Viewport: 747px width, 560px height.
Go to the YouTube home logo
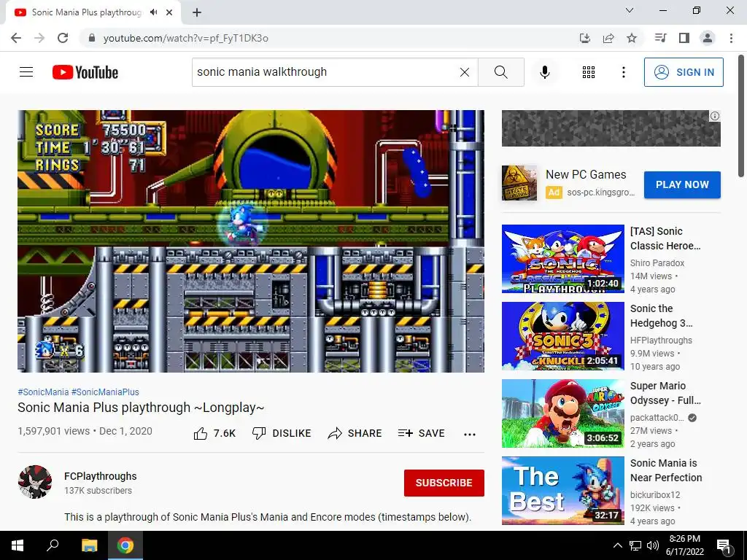click(85, 72)
